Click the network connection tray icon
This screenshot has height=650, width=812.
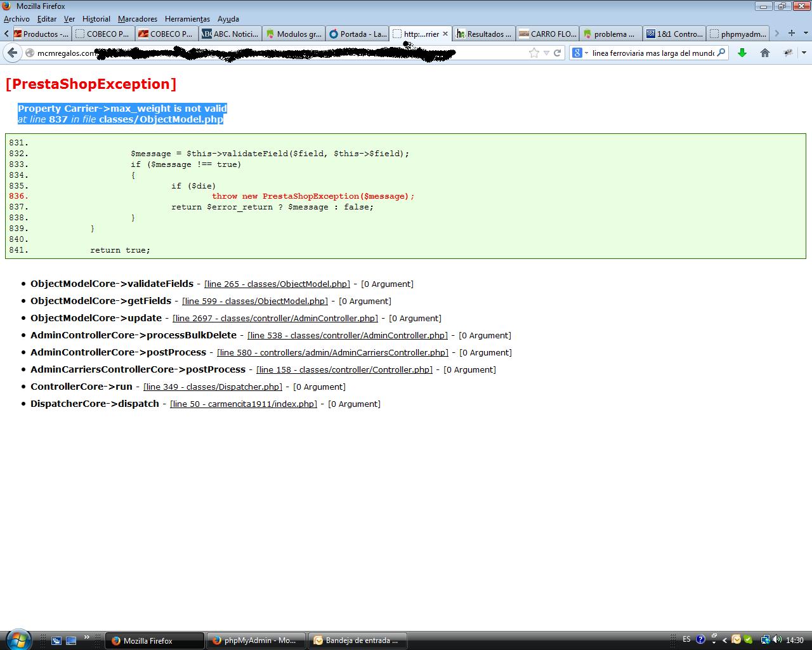(766, 640)
